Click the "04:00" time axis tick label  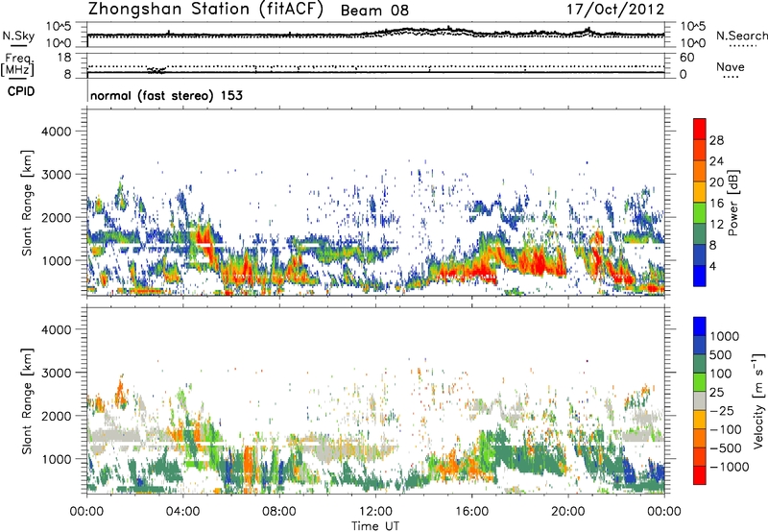click(183, 512)
